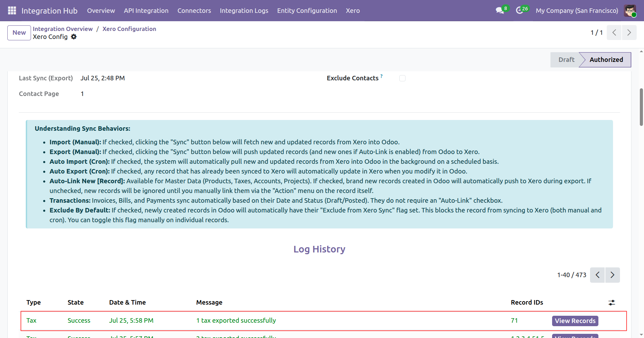The height and width of the screenshot is (338, 644).
Task: Click the Log History heading
Action: [319, 249]
